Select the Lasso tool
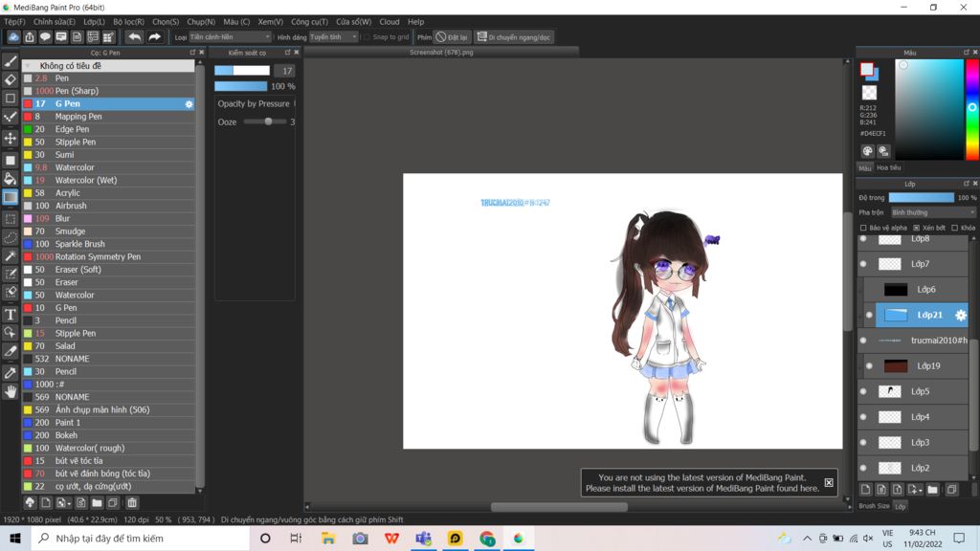This screenshot has height=551, width=980. (x=10, y=238)
